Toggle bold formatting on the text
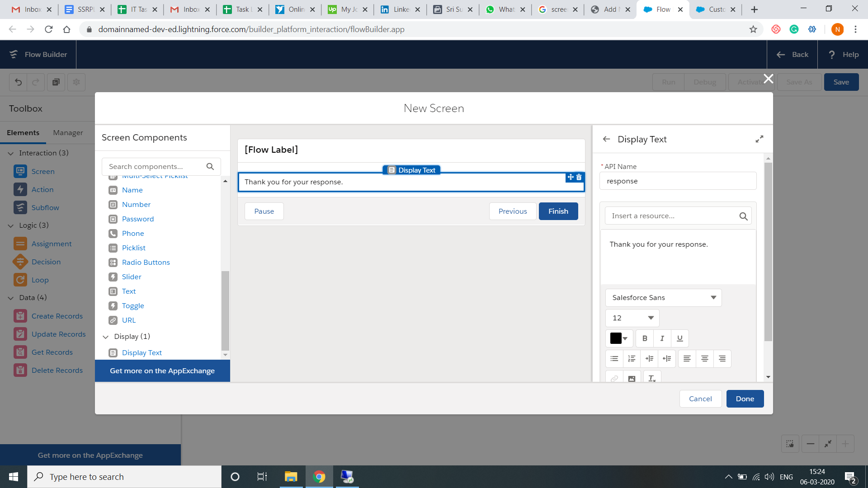This screenshot has width=868, height=488. pos(644,338)
